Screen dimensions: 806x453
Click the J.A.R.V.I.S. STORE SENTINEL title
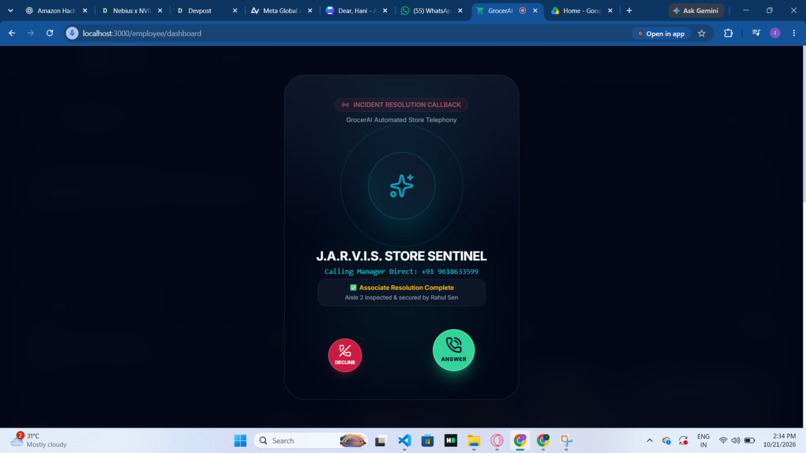[401, 256]
